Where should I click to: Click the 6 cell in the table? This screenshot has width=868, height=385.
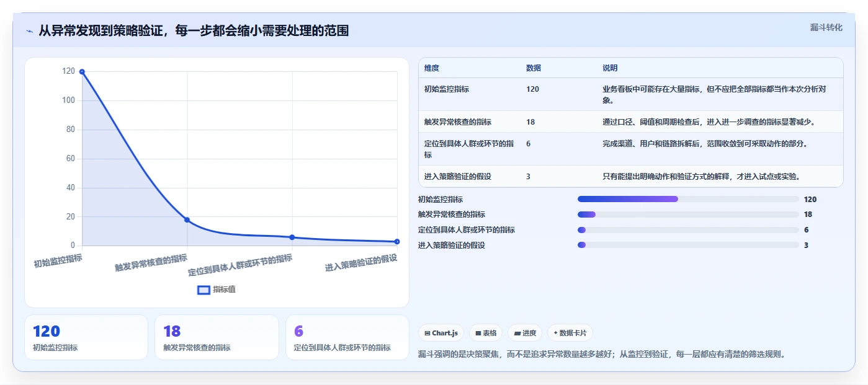pyautogui.click(x=528, y=144)
